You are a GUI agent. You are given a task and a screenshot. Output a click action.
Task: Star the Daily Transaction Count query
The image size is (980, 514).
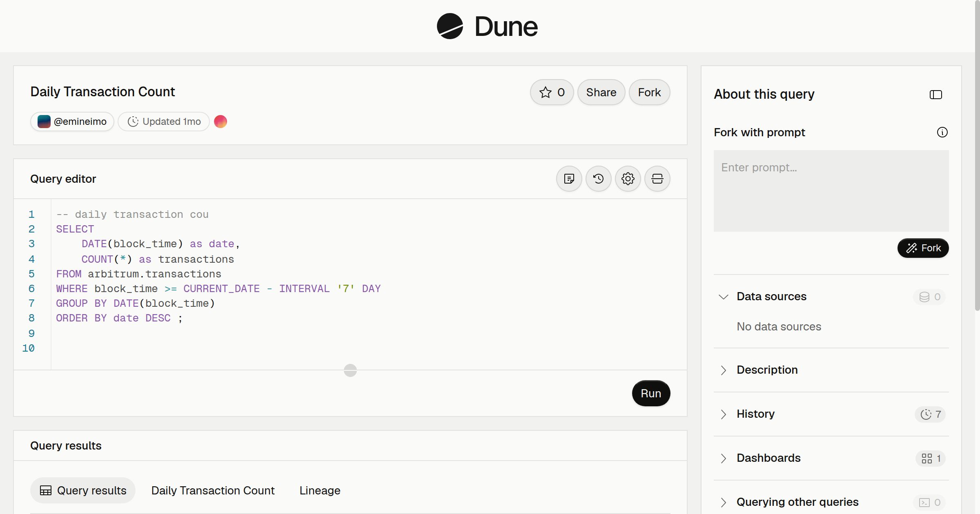coord(552,92)
